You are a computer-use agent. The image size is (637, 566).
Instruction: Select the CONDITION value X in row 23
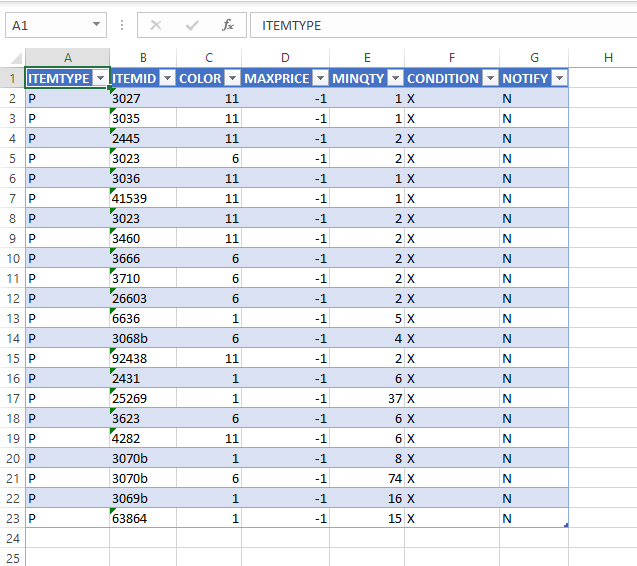pos(452,518)
